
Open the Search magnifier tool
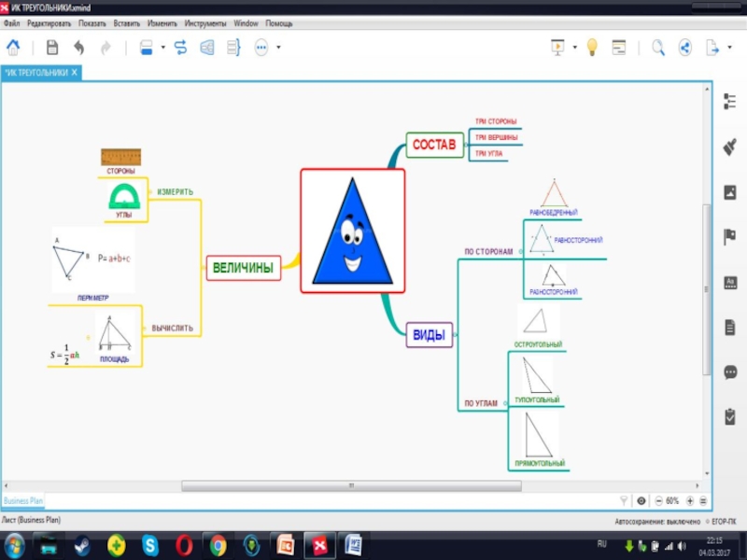point(657,48)
